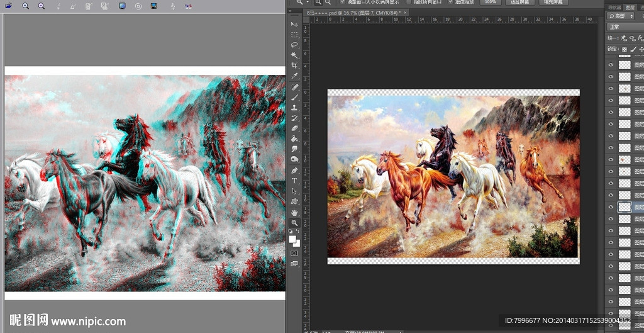Click the zoom-in magnifier in left viewer toolbar
This screenshot has width=644, height=333.
point(26,6)
